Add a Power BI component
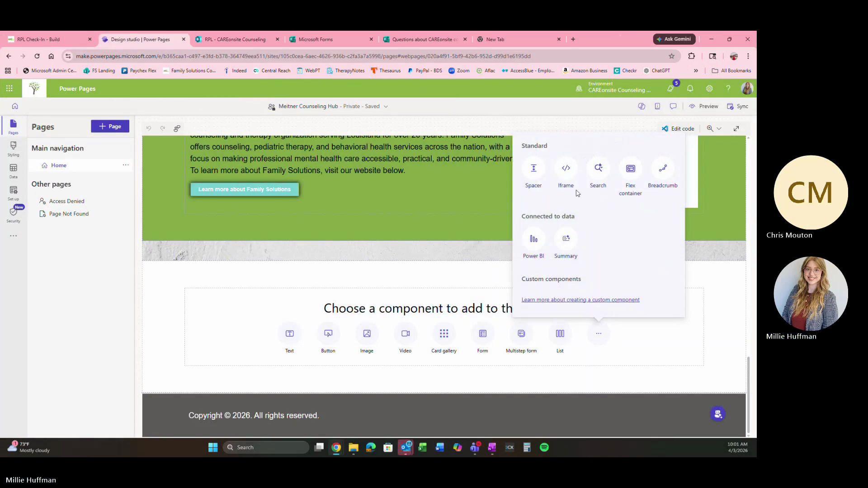868x488 pixels. pyautogui.click(x=533, y=244)
